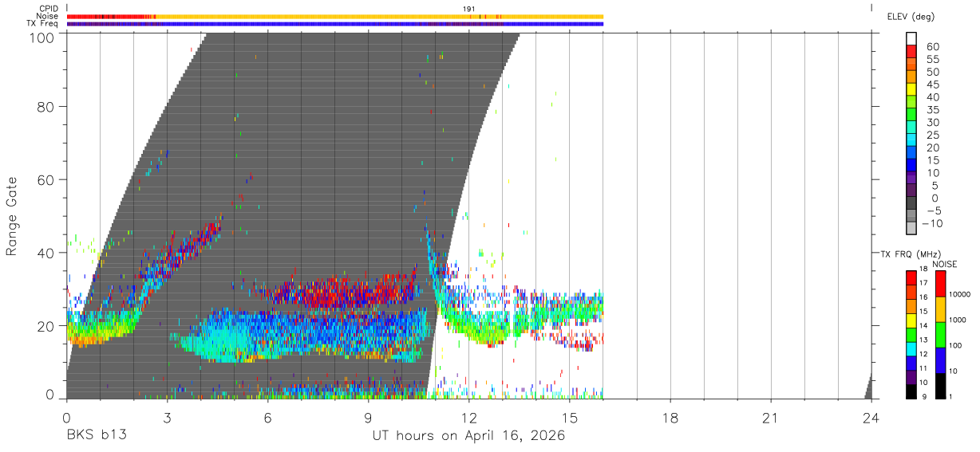Select hour 21 on the UT axis

pyautogui.click(x=771, y=417)
